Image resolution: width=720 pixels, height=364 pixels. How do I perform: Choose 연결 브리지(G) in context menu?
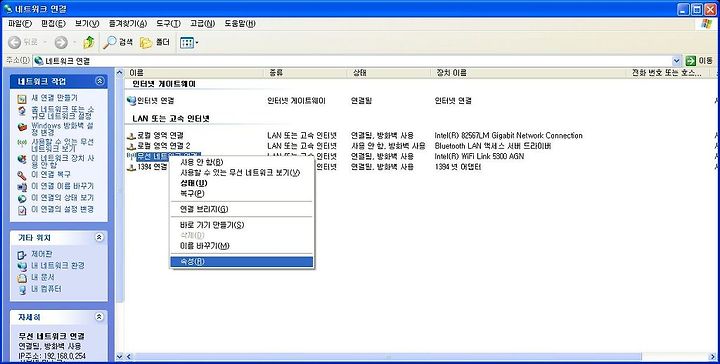click(x=242, y=209)
